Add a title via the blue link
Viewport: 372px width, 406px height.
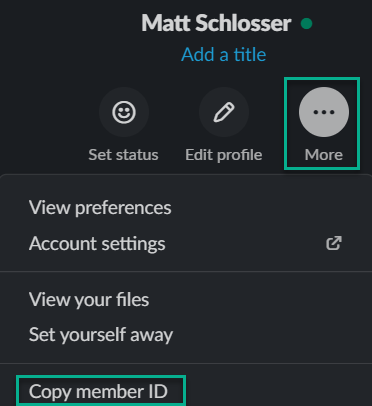pos(223,54)
